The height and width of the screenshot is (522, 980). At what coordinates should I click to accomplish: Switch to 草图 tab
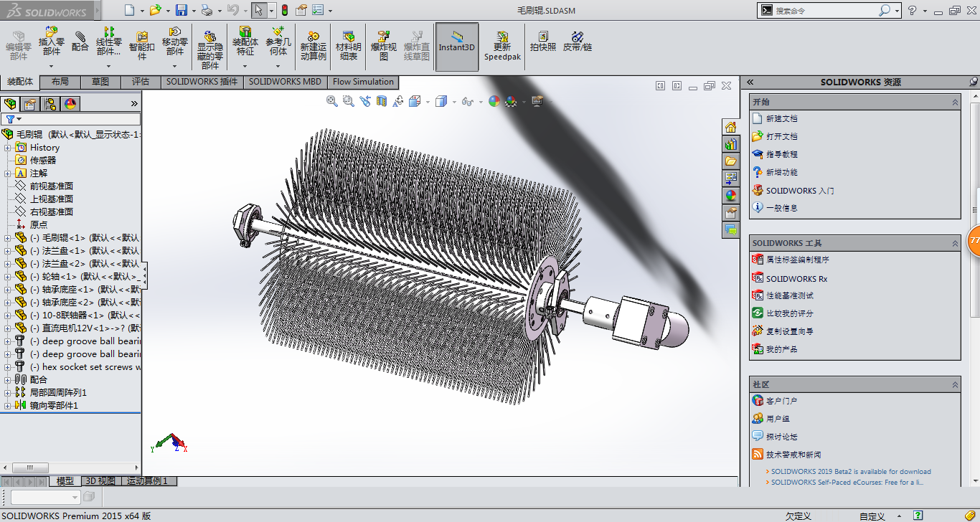(100, 82)
